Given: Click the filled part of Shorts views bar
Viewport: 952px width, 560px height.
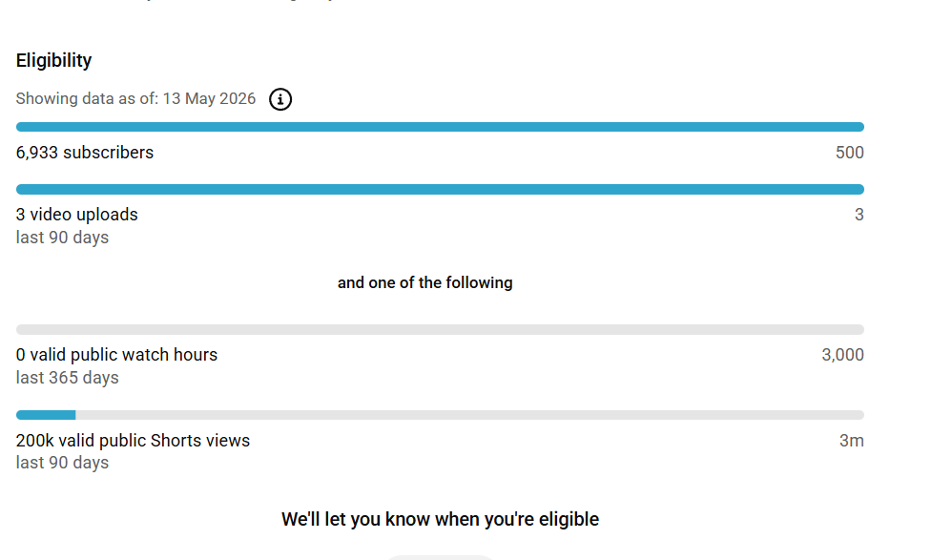Looking at the screenshot, I should point(46,415).
